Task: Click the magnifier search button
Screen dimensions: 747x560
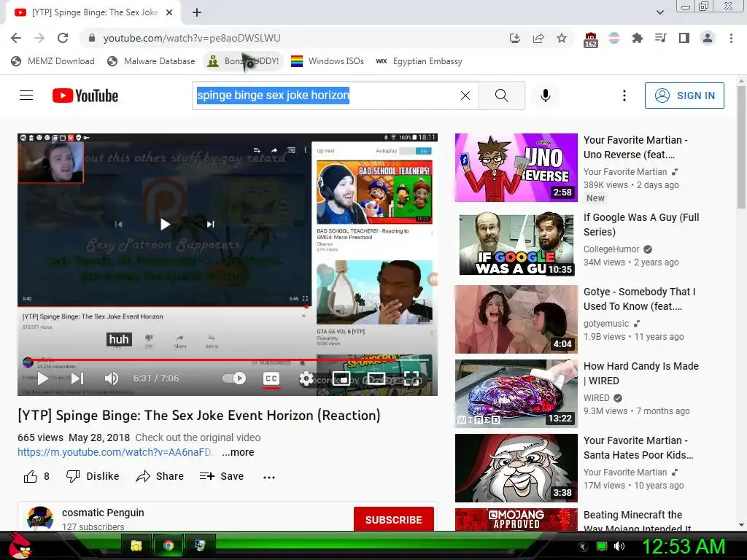Action: pos(502,96)
